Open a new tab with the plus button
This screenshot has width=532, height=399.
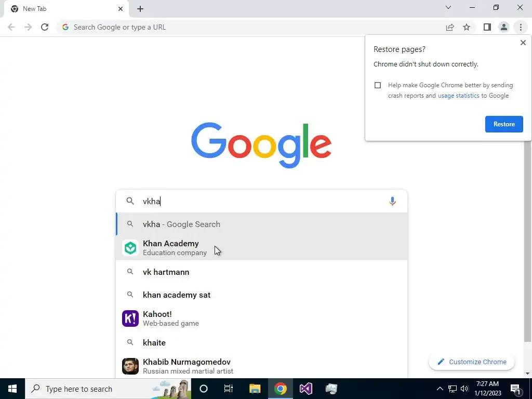[x=140, y=9]
